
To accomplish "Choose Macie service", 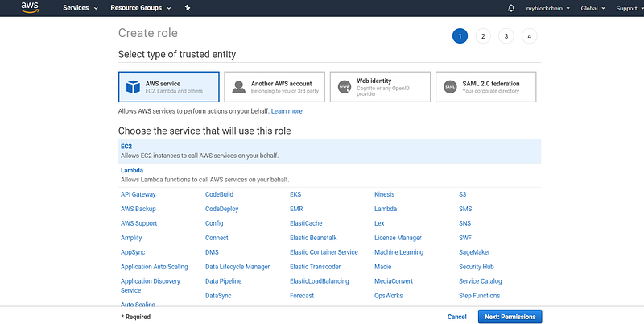I will pyautogui.click(x=383, y=267).
